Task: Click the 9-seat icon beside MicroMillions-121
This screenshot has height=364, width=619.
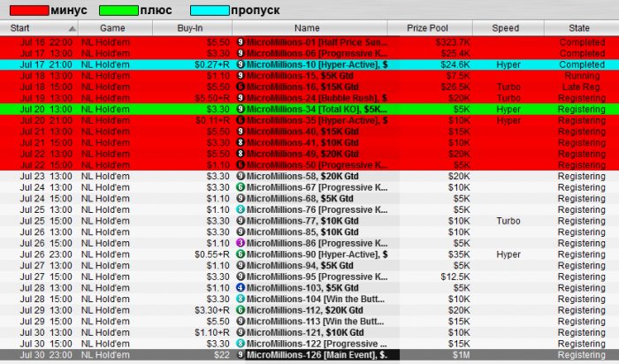Action: 241,332
